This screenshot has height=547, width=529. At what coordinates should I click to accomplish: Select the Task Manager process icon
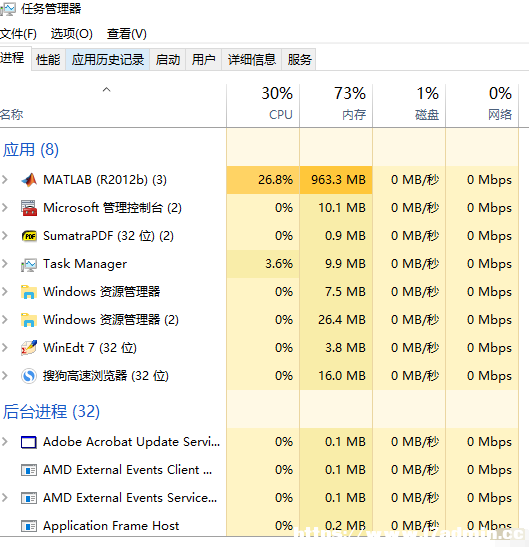(x=29, y=264)
